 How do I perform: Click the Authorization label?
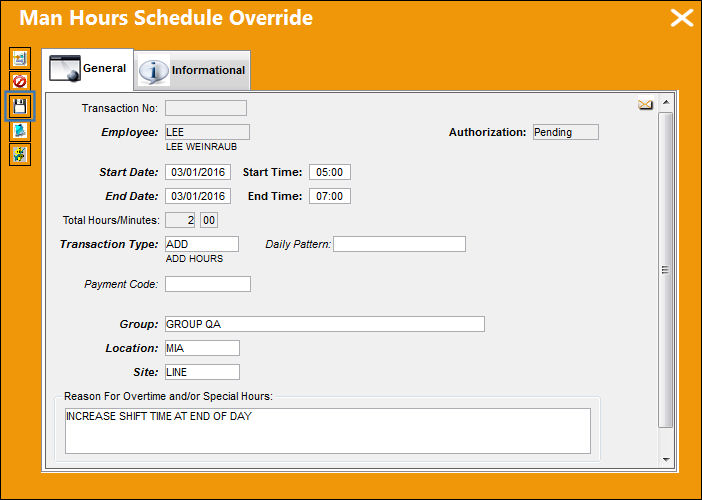click(488, 132)
